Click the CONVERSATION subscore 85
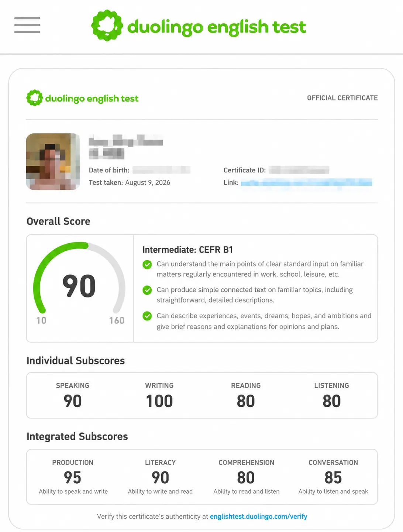 (333, 478)
